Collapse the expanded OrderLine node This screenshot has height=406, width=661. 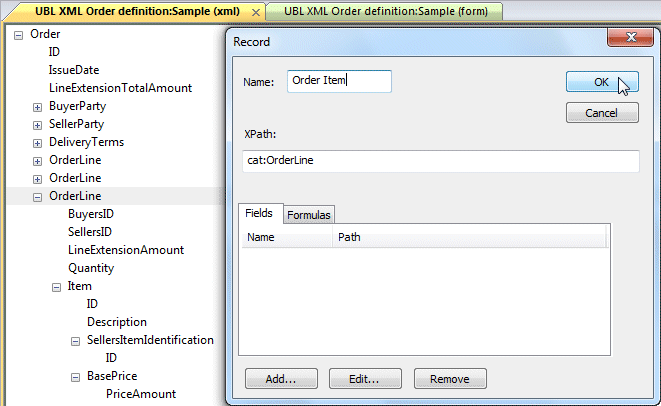[x=38, y=197]
